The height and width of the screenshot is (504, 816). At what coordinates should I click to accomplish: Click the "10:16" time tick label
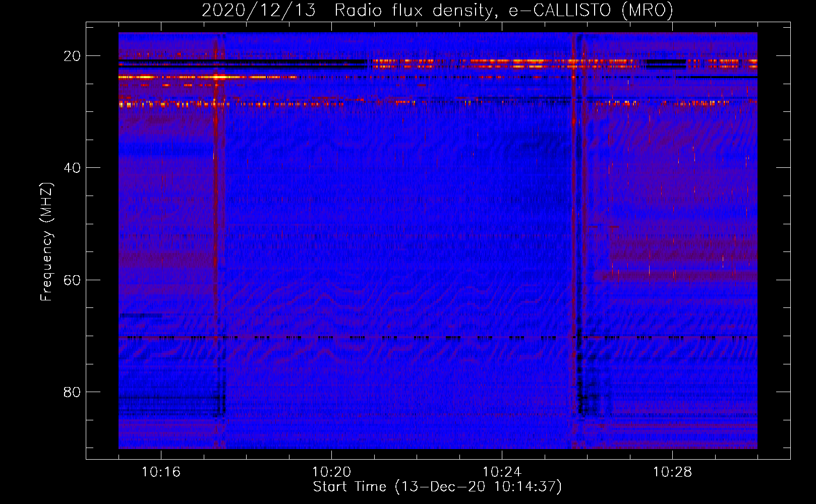click(x=161, y=472)
